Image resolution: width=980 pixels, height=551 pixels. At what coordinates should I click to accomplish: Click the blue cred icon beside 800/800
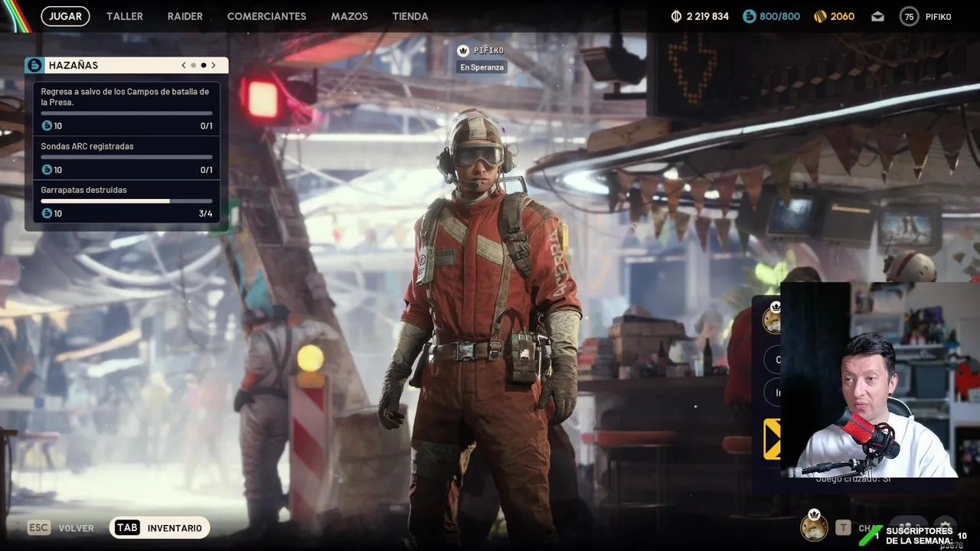(x=750, y=16)
